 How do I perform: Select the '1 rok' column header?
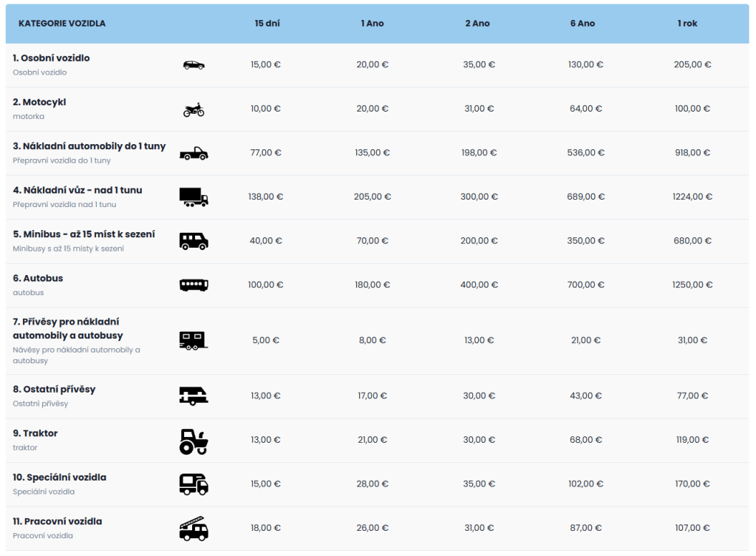pos(687,24)
